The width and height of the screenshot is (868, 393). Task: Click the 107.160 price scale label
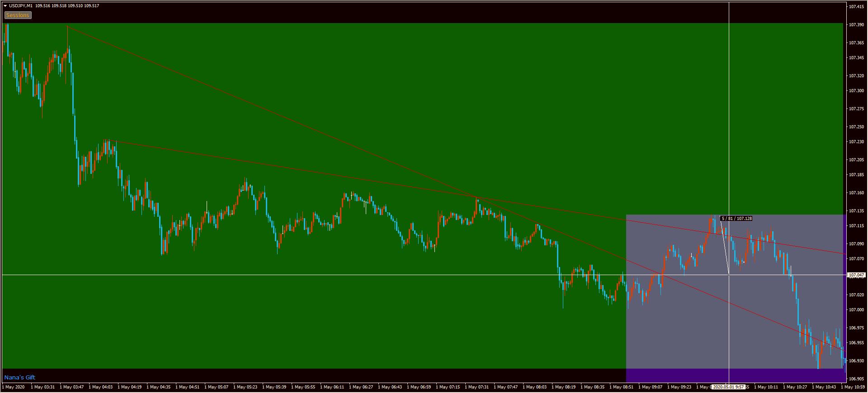click(856, 193)
